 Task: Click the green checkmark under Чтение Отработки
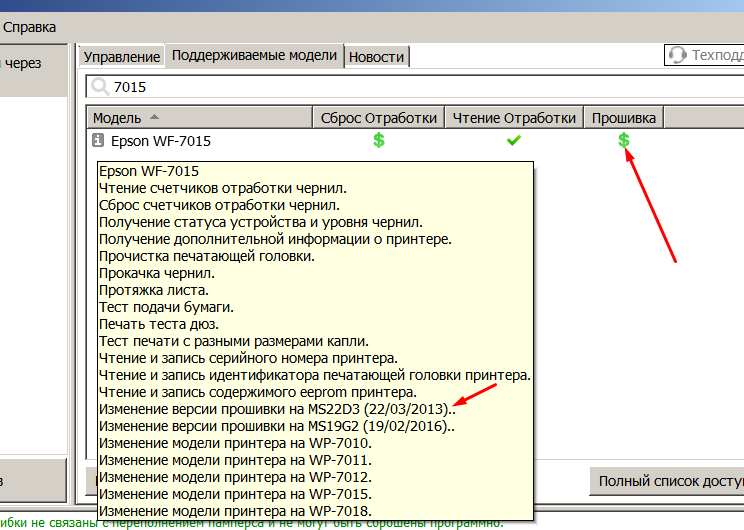(x=513, y=140)
